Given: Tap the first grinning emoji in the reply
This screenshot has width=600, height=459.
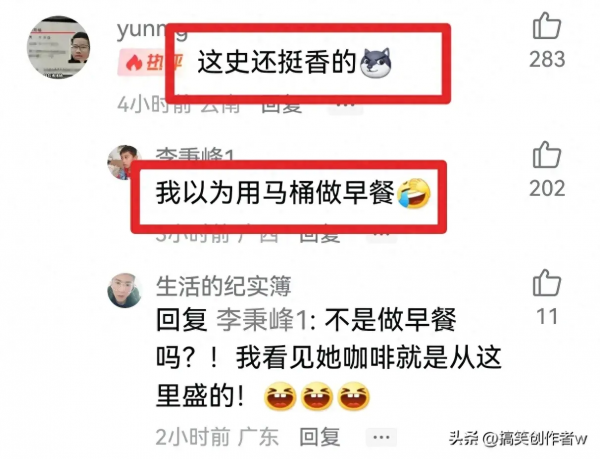Looking at the screenshot, I should [280, 396].
